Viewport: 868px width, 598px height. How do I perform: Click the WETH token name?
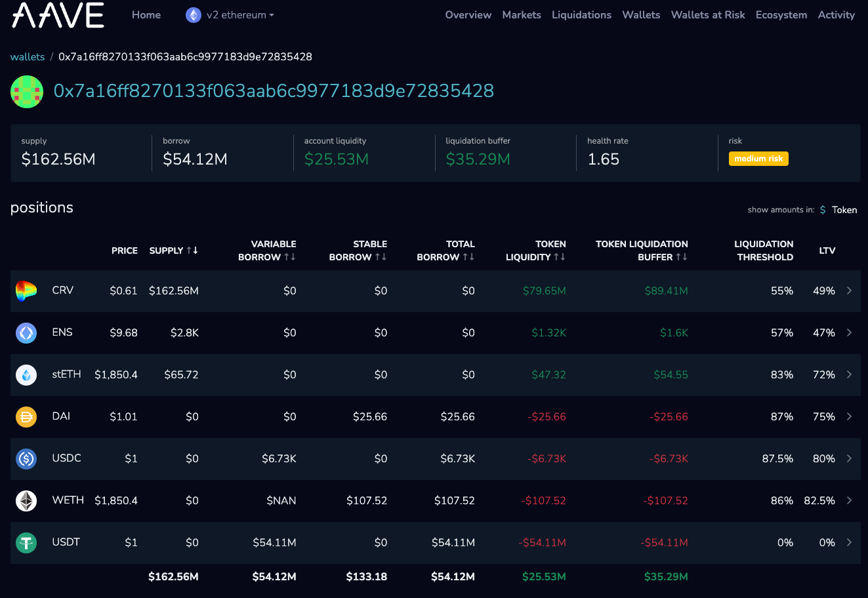tap(68, 500)
